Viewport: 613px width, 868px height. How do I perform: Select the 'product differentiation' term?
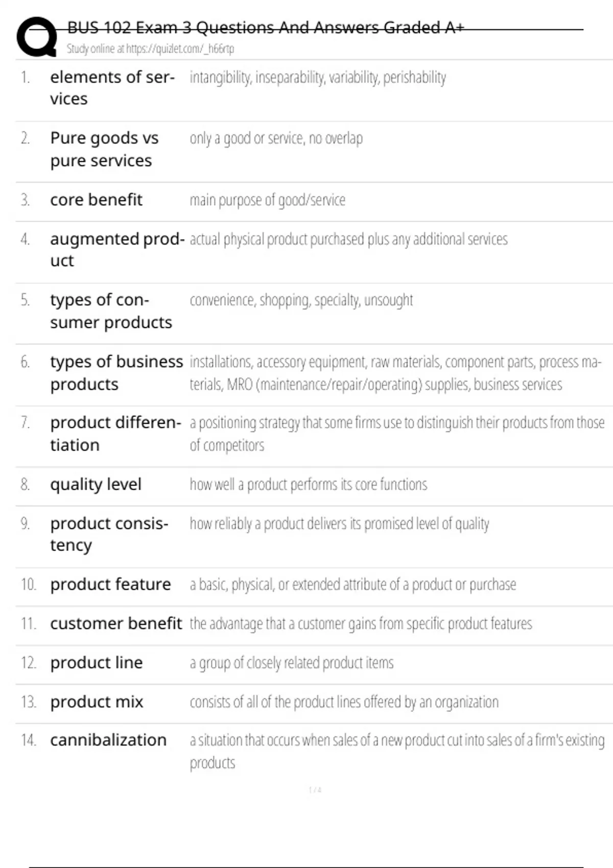pyautogui.click(x=115, y=433)
